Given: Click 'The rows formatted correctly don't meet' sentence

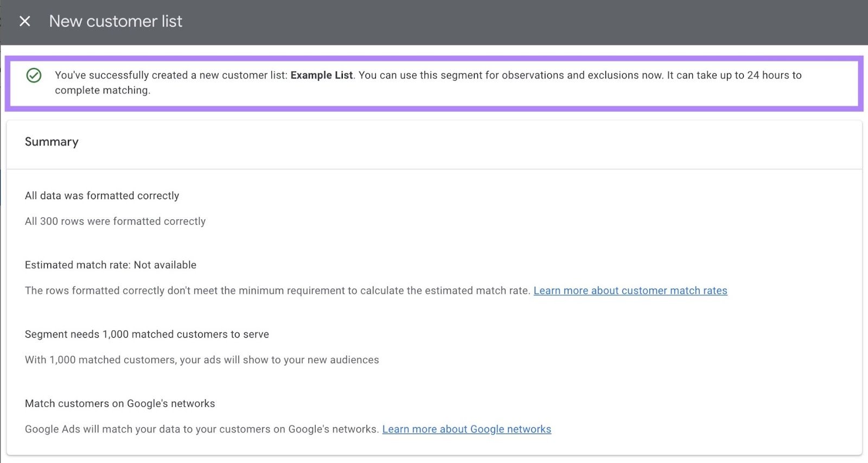Looking at the screenshot, I should tap(278, 290).
